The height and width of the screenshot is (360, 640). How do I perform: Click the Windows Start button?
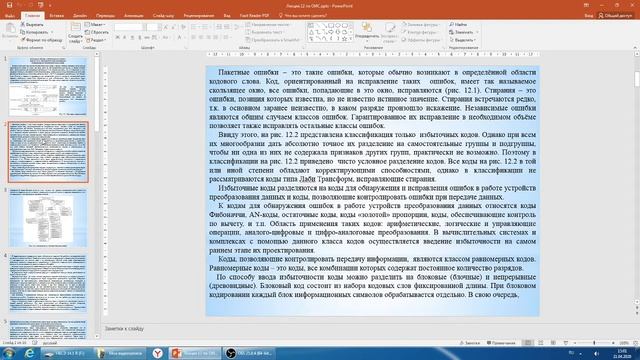coord(8,353)
